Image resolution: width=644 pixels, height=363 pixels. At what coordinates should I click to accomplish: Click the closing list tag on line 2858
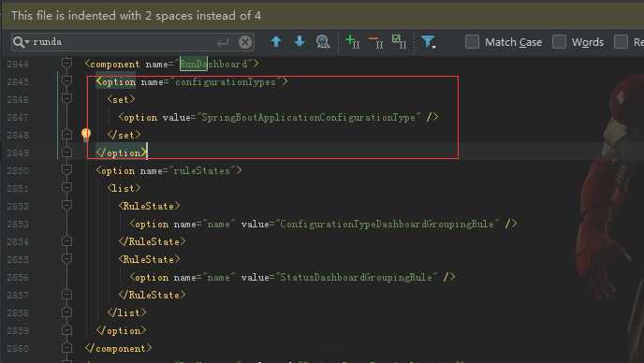(126, 312)
